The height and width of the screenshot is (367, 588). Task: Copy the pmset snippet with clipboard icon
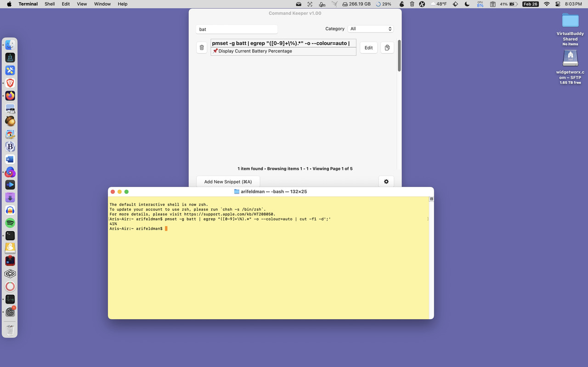click(x=387, y=47)
